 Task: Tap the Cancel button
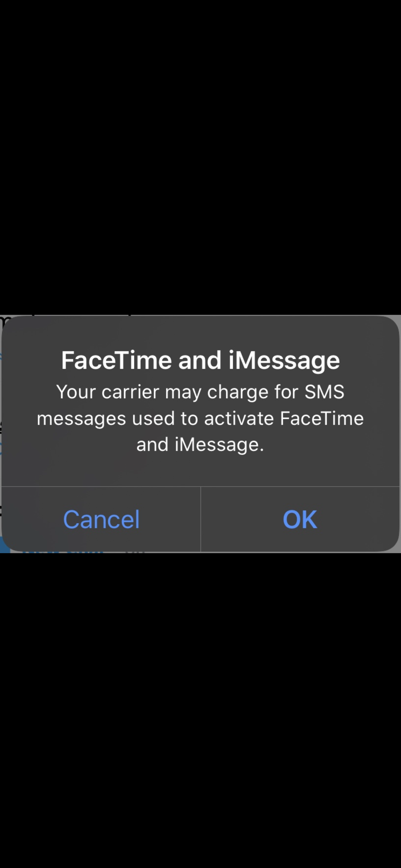(101, 519)
